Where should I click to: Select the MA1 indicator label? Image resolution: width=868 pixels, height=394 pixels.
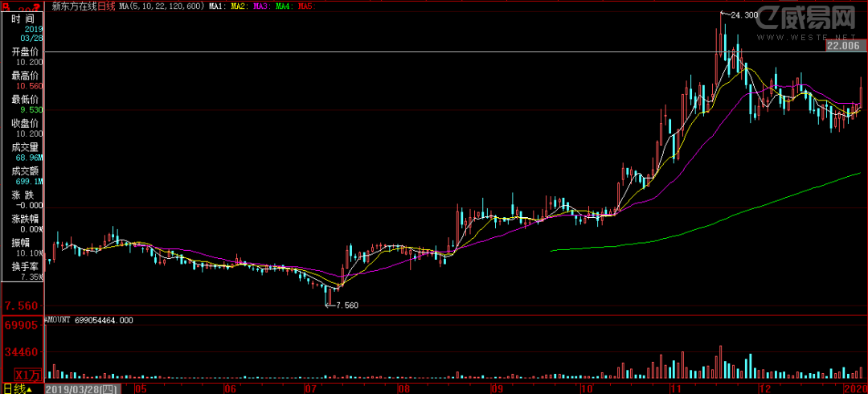[216, 6]
